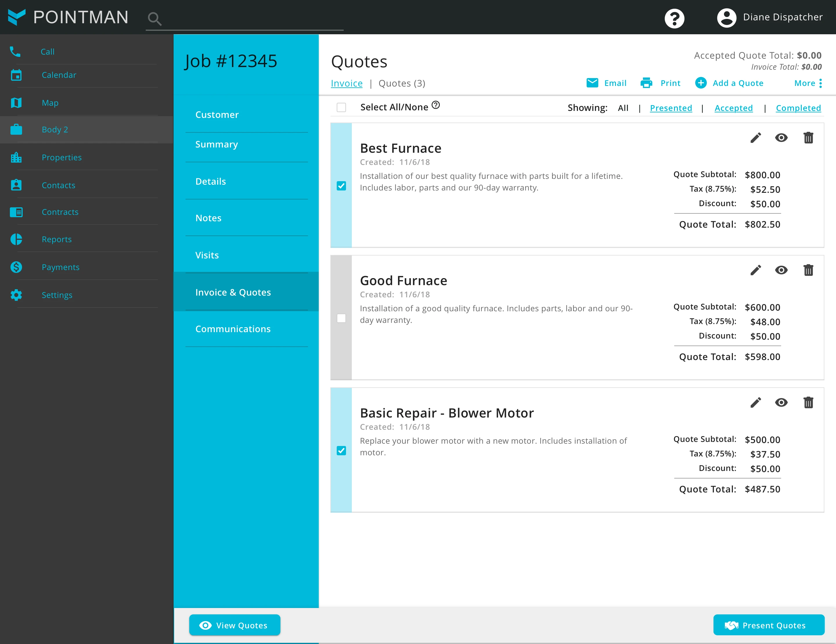Open the Communications section of the job
Screen dimensions: 836x644
(x=233, y=329)
